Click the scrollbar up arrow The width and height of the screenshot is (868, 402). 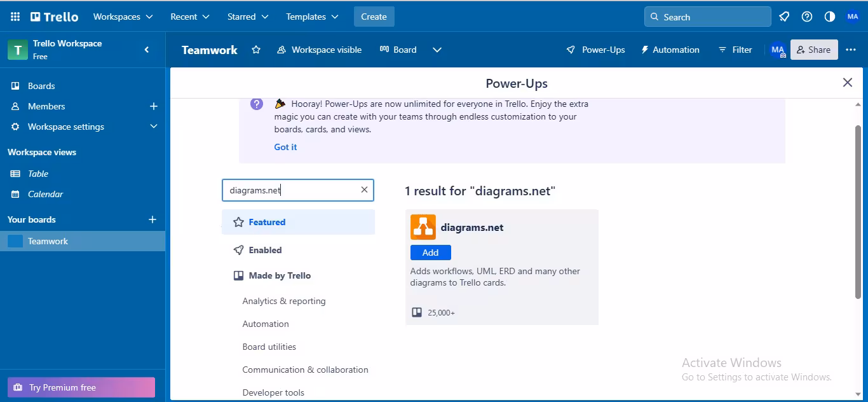click(x=858, y=104)
